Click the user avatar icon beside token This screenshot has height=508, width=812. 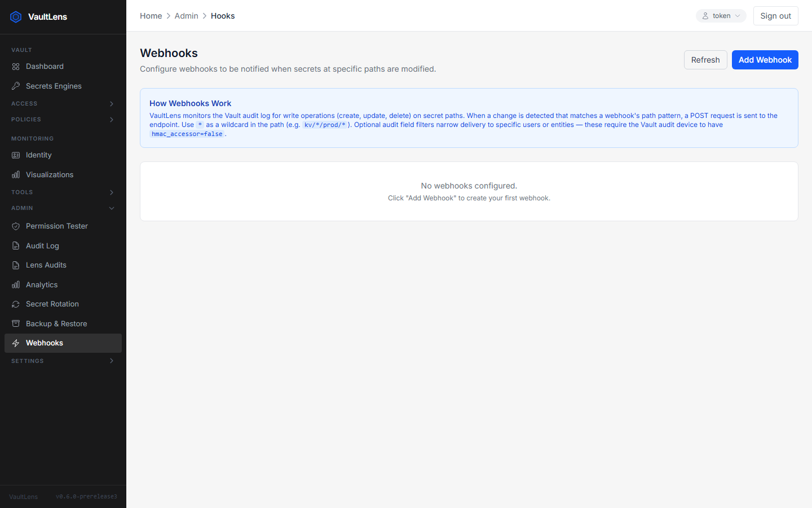(705, 16)
